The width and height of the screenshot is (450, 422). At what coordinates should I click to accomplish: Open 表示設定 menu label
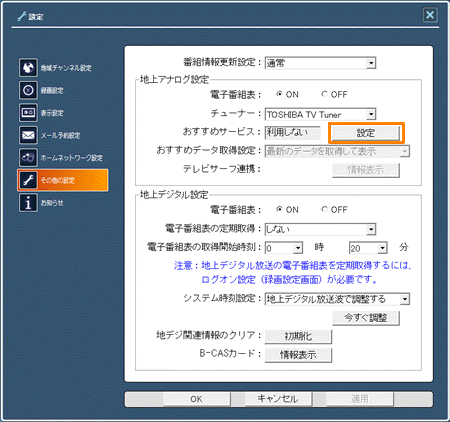coord(52,113)
